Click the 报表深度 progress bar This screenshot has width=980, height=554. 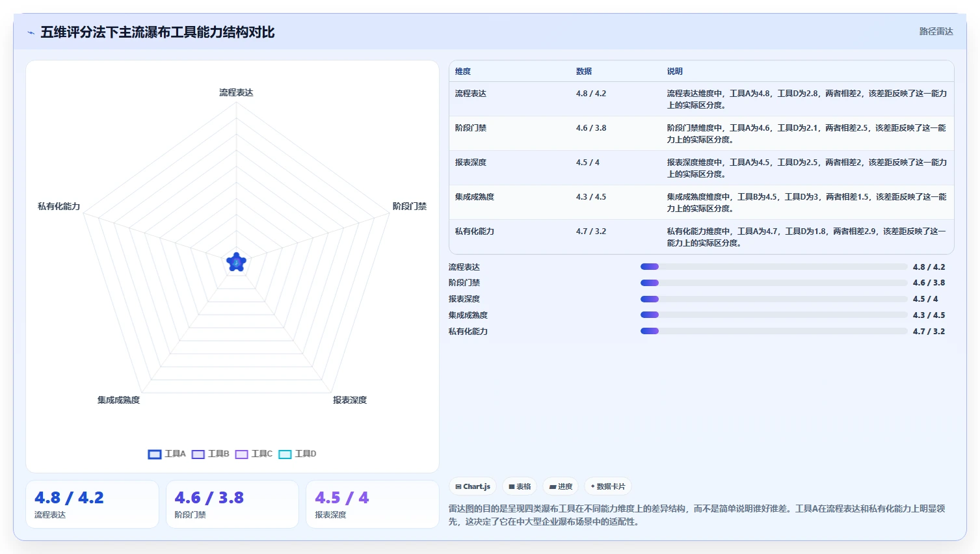tap(774, 299)
